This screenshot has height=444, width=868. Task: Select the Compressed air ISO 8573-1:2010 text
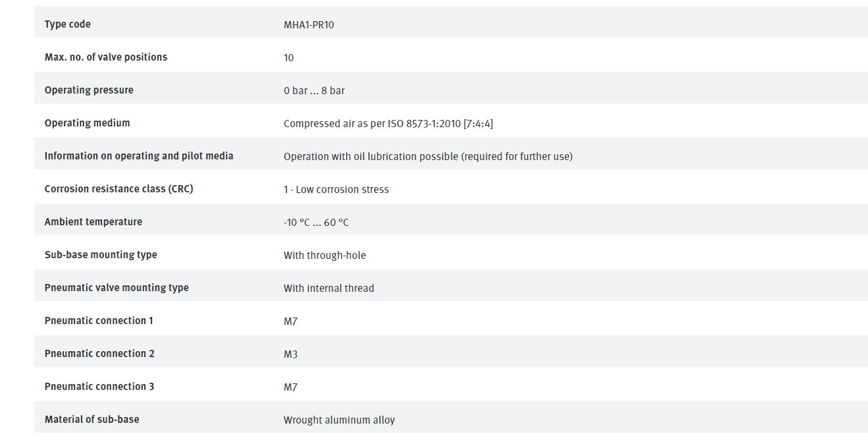click(x=389, y=124)
